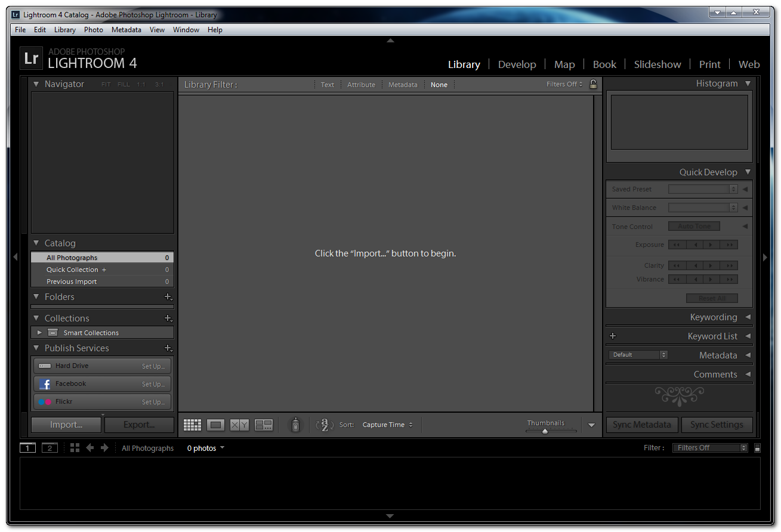Increase Exposure by one large step
781x532 pixels.
click(729, 245)
